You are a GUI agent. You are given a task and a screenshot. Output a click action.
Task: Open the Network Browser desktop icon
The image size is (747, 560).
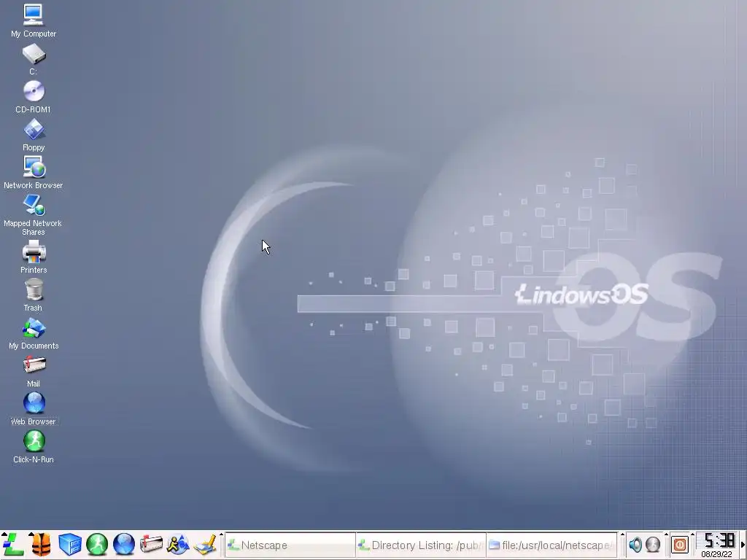(x=34, y=173)
